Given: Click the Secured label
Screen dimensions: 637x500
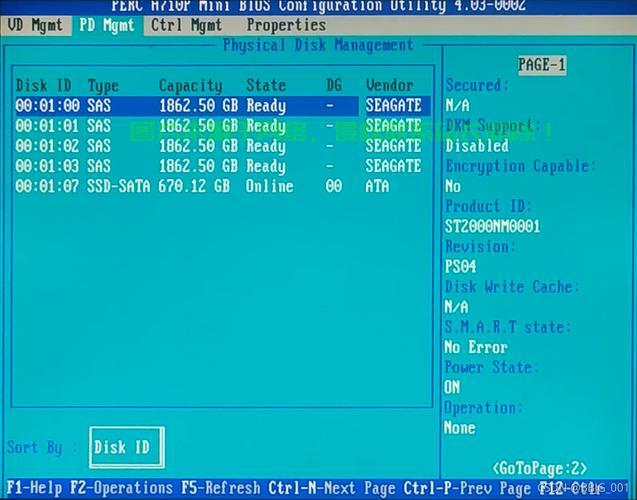Looking at the screenshot, I should coord(477,85).
